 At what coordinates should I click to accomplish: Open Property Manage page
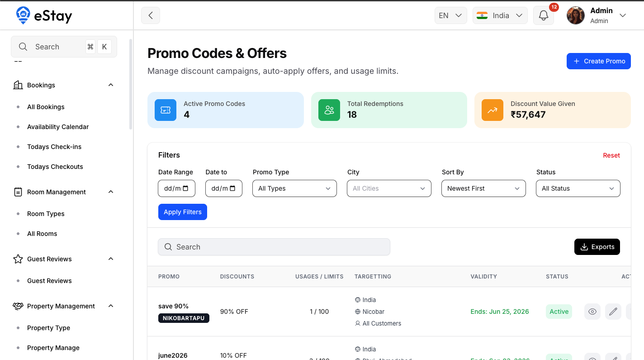pos(53,348)
